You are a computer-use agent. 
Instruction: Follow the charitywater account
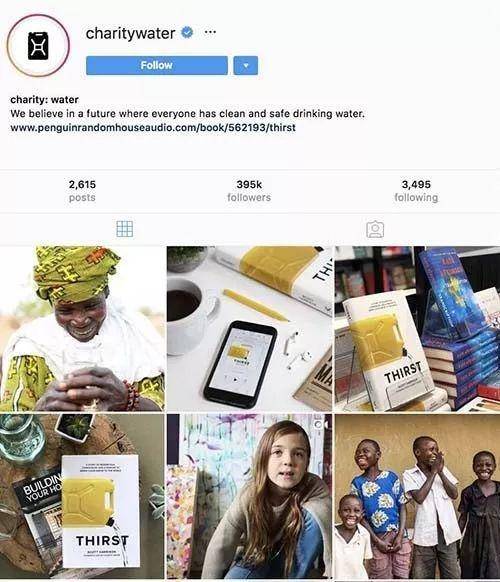(157, 65)
